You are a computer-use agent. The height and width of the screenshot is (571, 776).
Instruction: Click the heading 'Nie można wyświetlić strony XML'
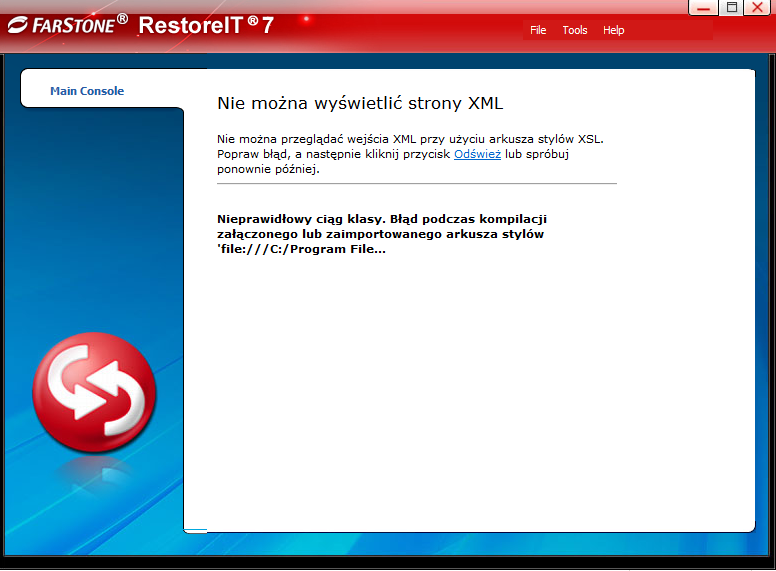pyautogui.click(x=360, y=103)
